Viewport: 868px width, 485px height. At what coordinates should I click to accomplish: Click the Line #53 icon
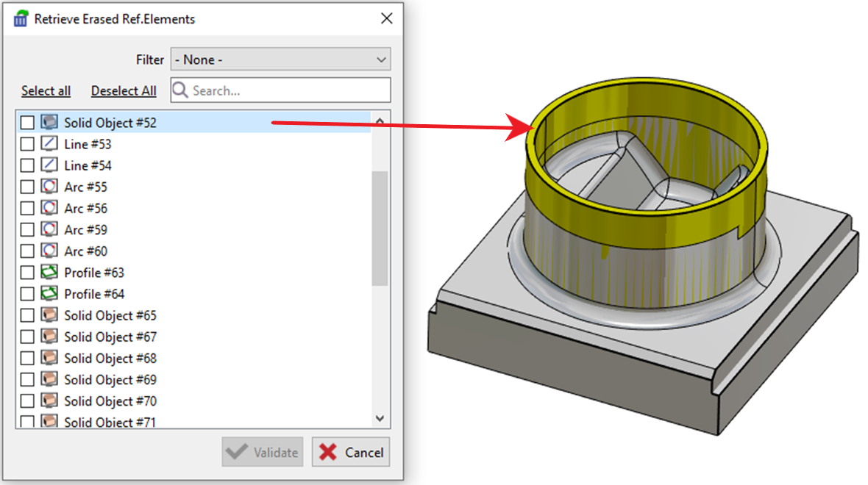coord(49,144)
